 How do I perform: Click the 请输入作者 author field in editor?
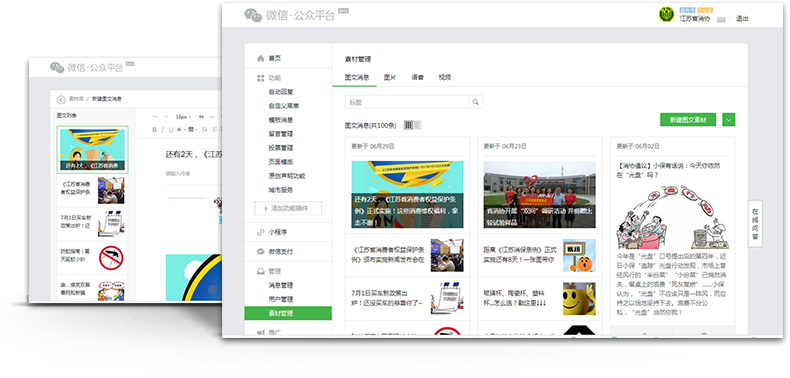[178, 174]
